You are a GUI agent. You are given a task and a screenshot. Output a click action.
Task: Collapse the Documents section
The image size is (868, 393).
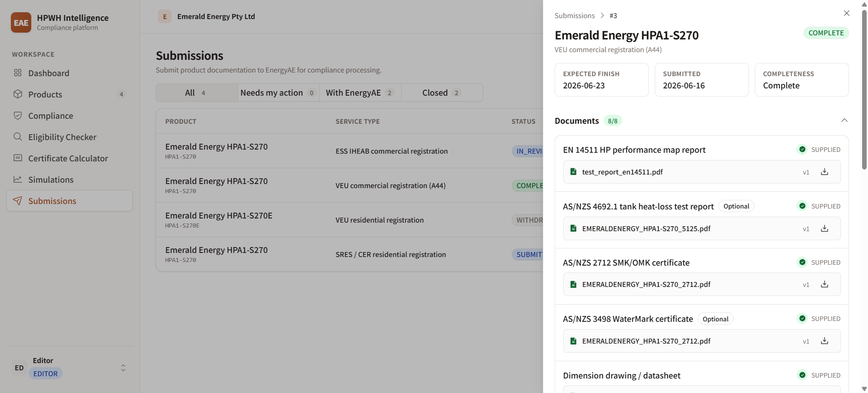(844, 121)
